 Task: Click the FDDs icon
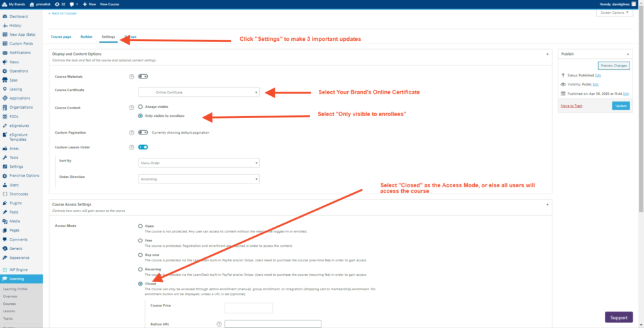point(5,117)
